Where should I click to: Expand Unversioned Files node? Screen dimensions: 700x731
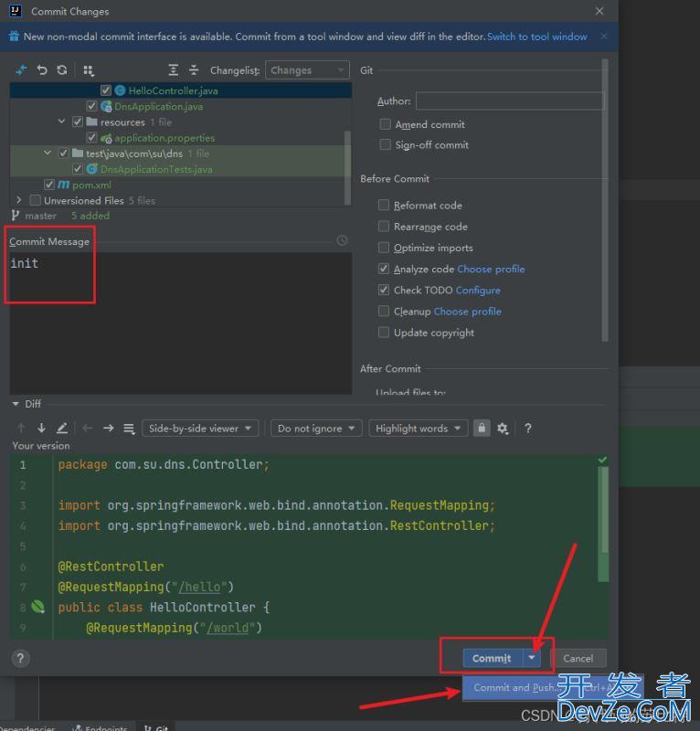point(18,200)
